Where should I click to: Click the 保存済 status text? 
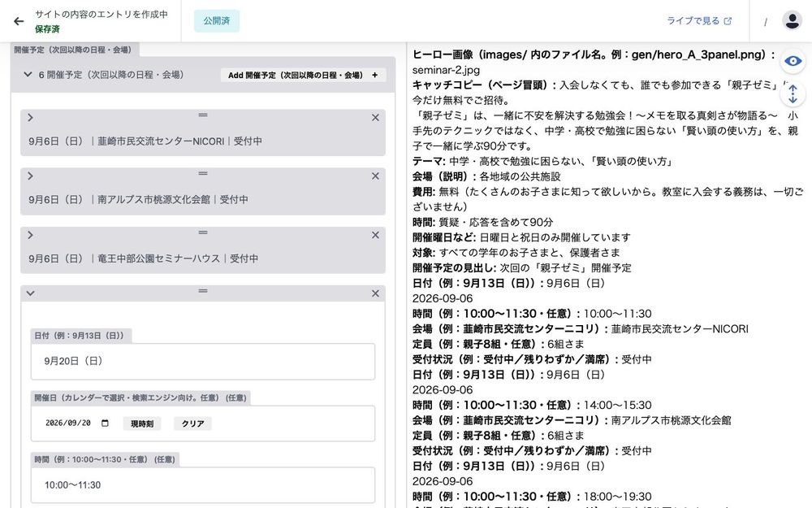(x=47, y=29)
